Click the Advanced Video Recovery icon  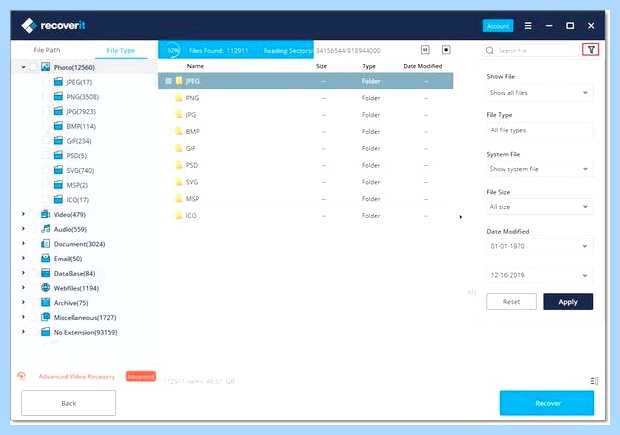coord(21,376)
